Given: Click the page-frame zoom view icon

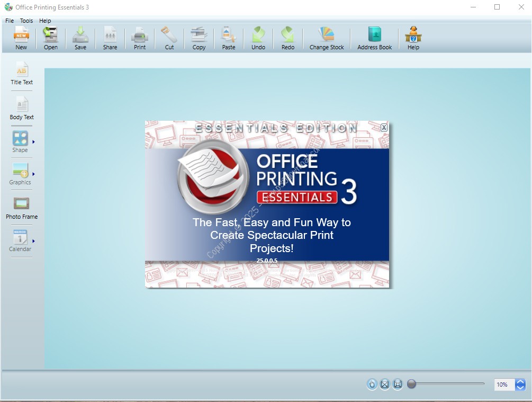Looking at the screenshot, I should pyautogui.click(x=398, y=385).
